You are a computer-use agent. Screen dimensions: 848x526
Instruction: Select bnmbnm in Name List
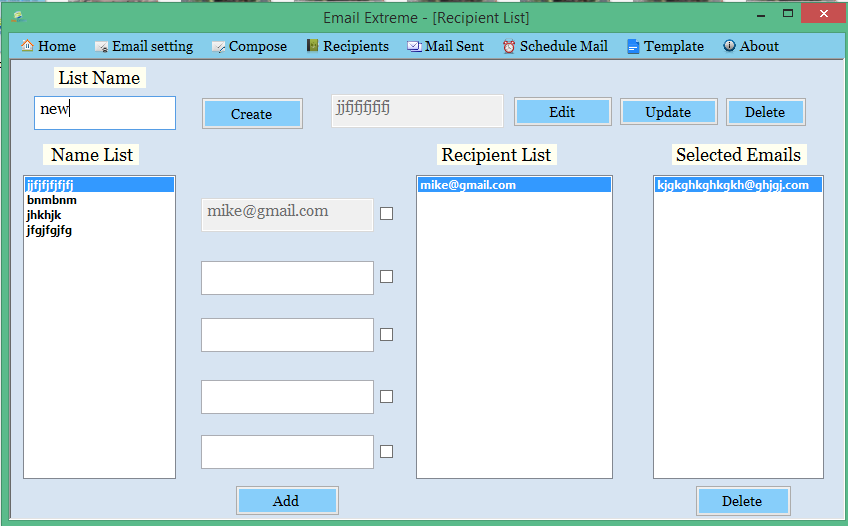click(x=100, y=200)
